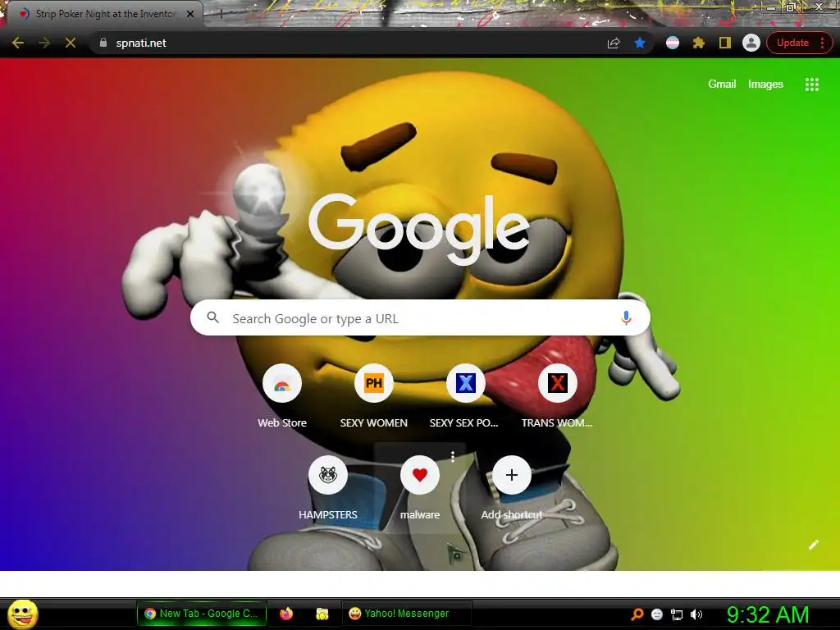
Task: Open the volume speaker tray icon
Action: pos(696,614)
